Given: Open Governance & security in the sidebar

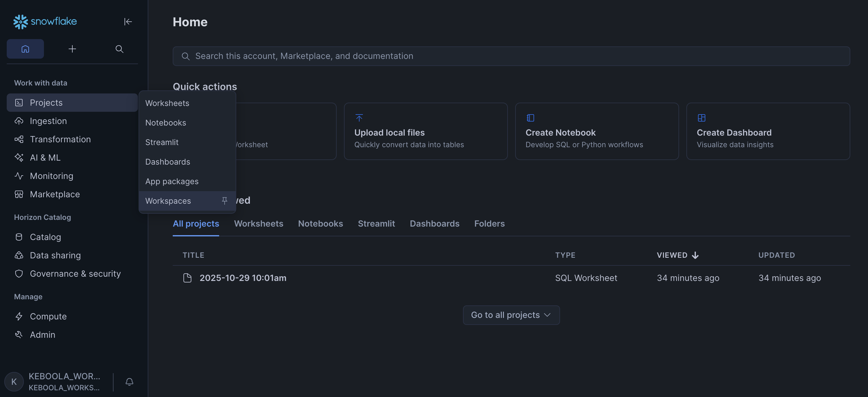Looking at the screenshot, I should pos(75,274).
